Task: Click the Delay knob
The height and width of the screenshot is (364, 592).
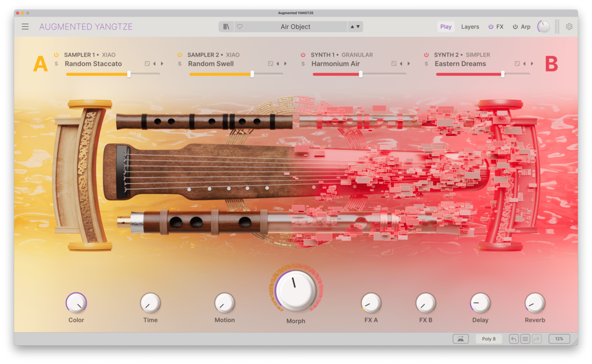Action: tap(480, 303)
